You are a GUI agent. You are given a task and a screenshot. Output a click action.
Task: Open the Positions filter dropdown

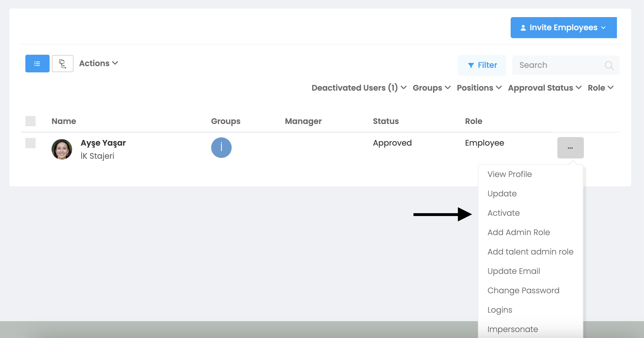coord(479,88)
